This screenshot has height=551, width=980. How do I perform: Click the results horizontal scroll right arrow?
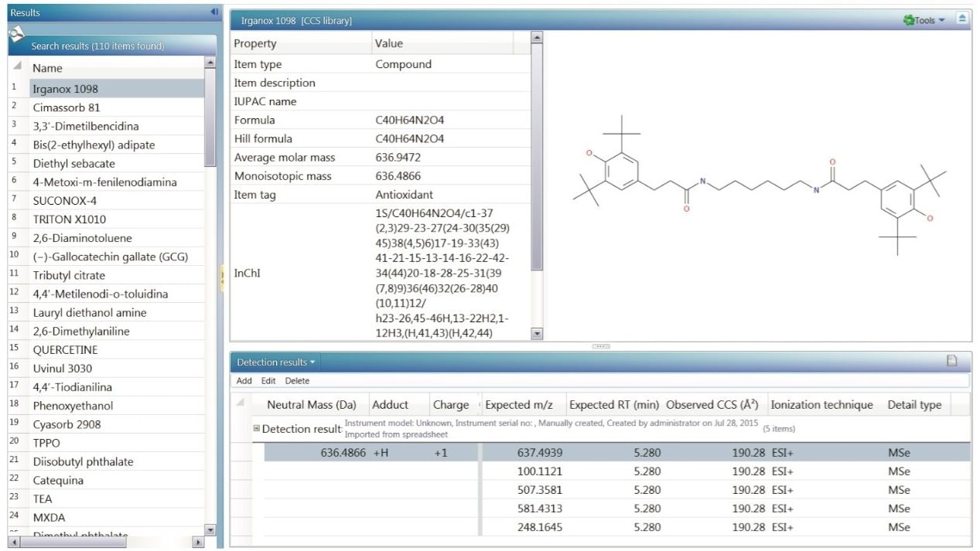pyautogui.click(x=198, y=542)
